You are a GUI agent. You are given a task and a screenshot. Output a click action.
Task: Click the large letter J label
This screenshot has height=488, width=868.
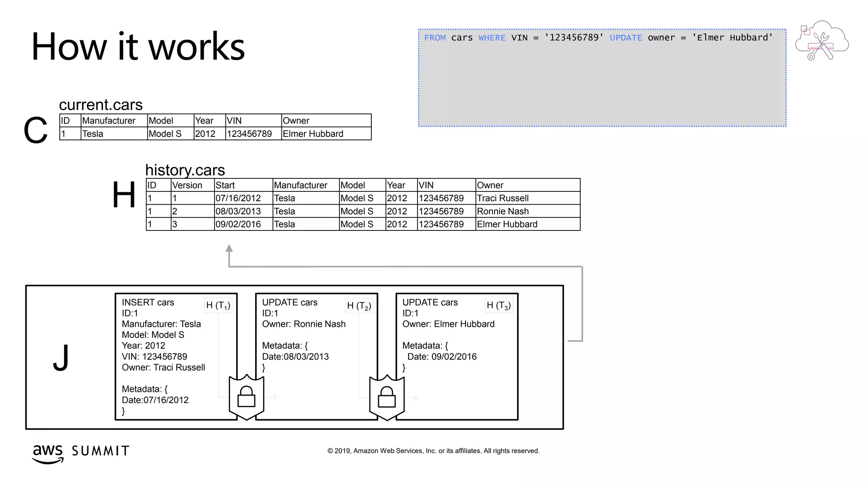61,358
